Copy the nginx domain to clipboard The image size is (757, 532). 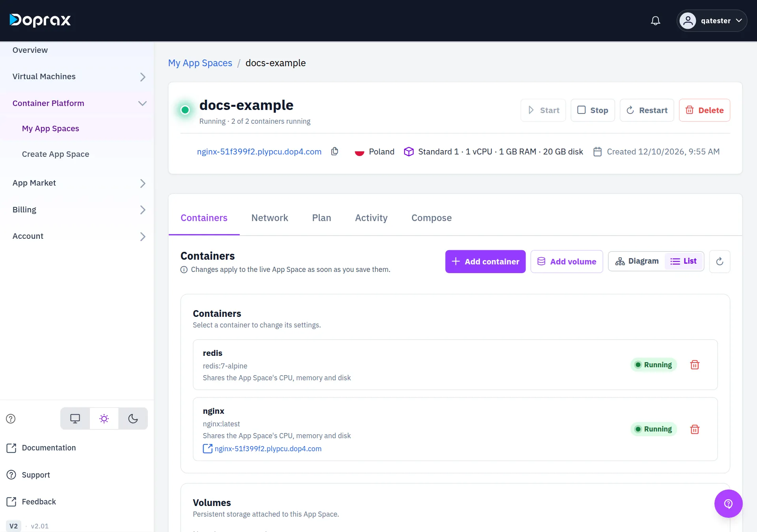tap(335, 151)
